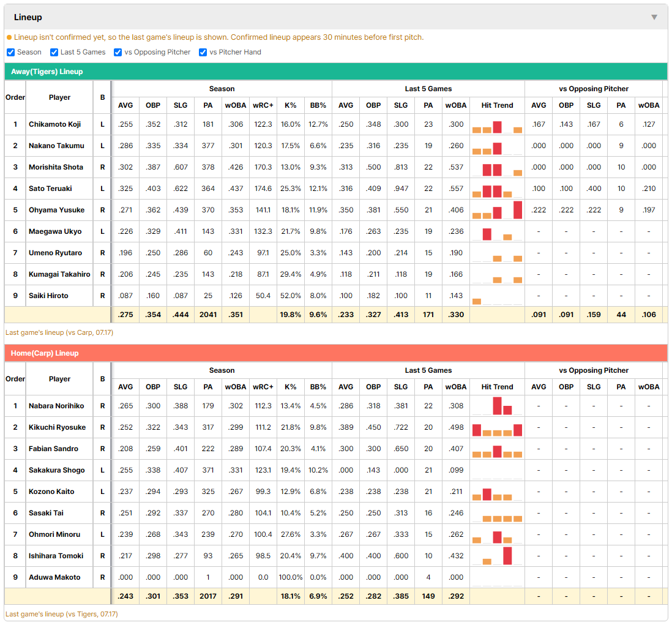Toggle vs Pitcher Hand checkbox
The image size is (672, 625).
(203, 52)
